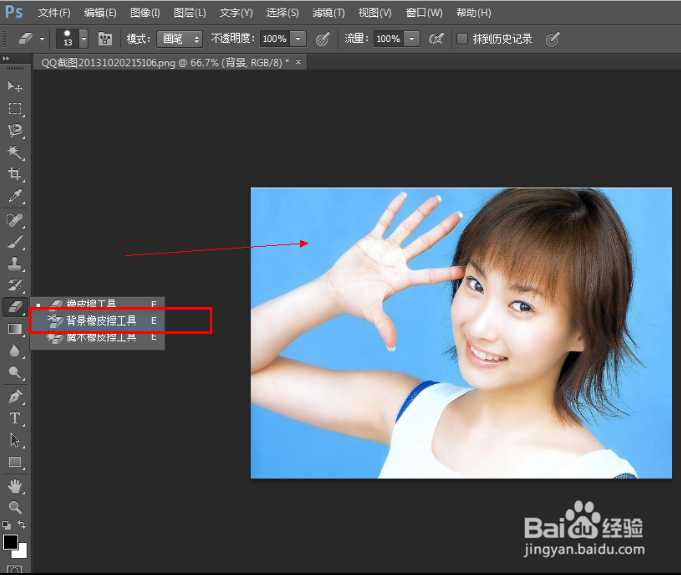This screenshot has width=681, height=575.
Task: Select the Move tool
Action: point(15,86)
